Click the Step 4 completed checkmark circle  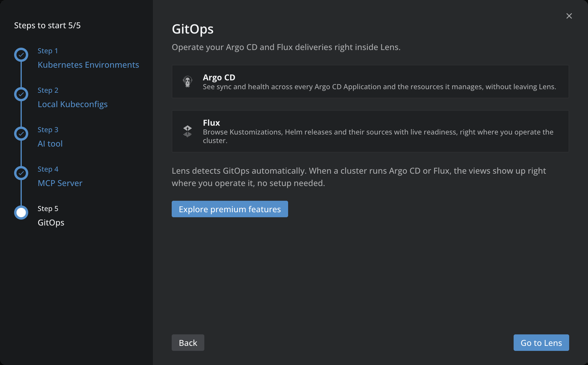[21, 173]
